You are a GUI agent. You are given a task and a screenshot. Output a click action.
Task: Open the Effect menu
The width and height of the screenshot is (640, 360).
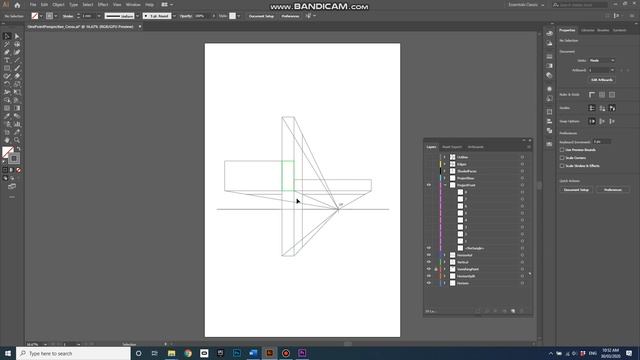tap(103, 4)
